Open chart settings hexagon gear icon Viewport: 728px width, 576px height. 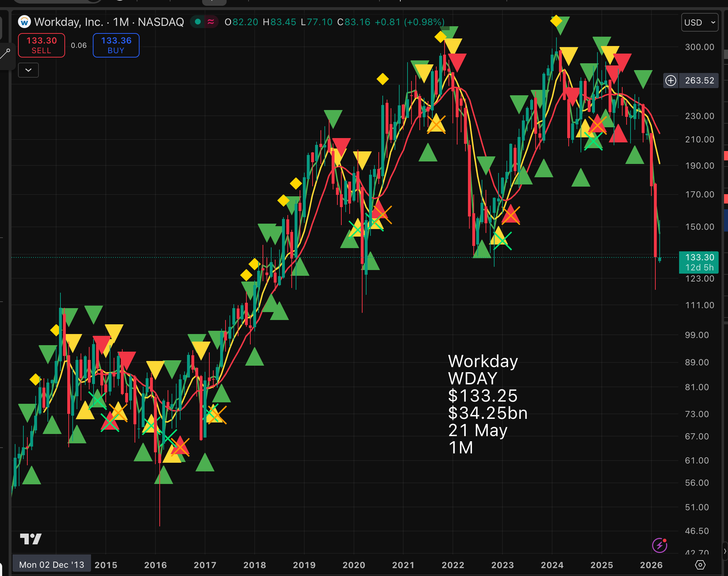pos(700,565)
